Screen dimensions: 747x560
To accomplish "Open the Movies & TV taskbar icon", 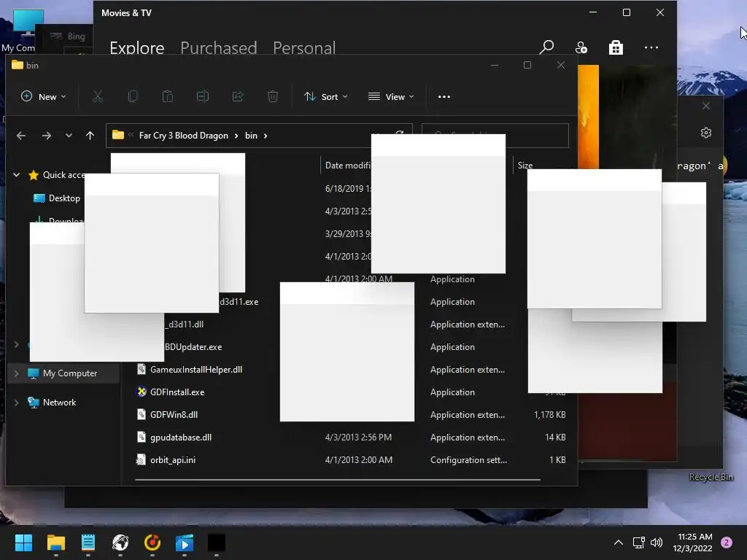I will (185, 542).
